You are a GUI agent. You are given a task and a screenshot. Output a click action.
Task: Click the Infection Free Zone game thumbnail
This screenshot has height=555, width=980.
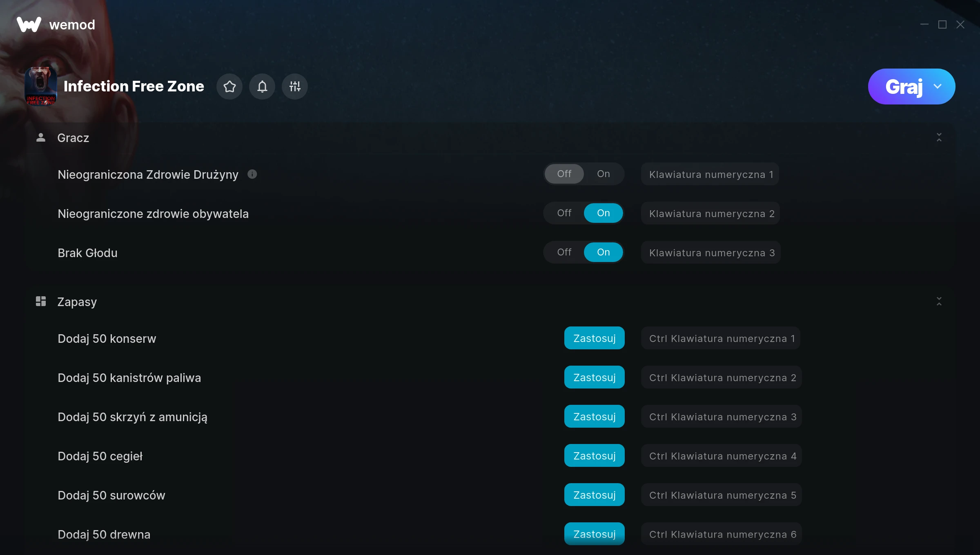point(41,86)
